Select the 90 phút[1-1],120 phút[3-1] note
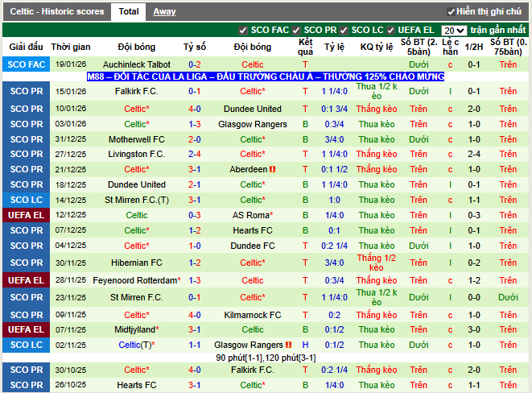 pos(266,358)
